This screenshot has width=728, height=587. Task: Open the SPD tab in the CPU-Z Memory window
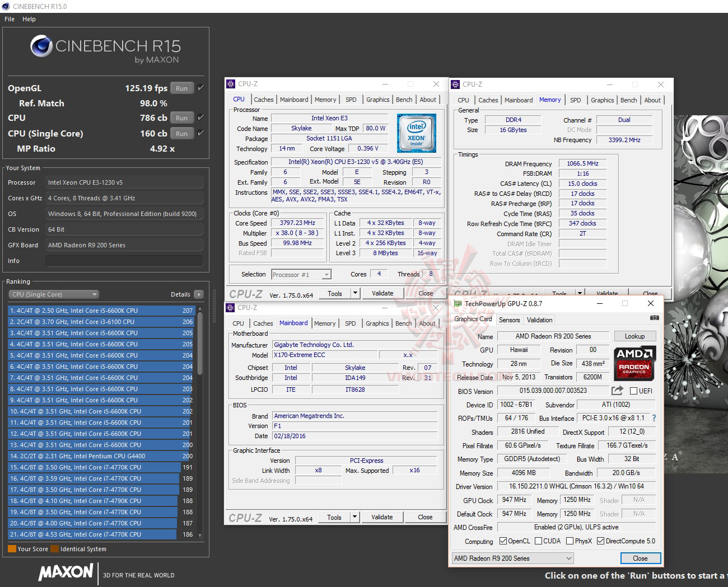(x=576, y=100)
